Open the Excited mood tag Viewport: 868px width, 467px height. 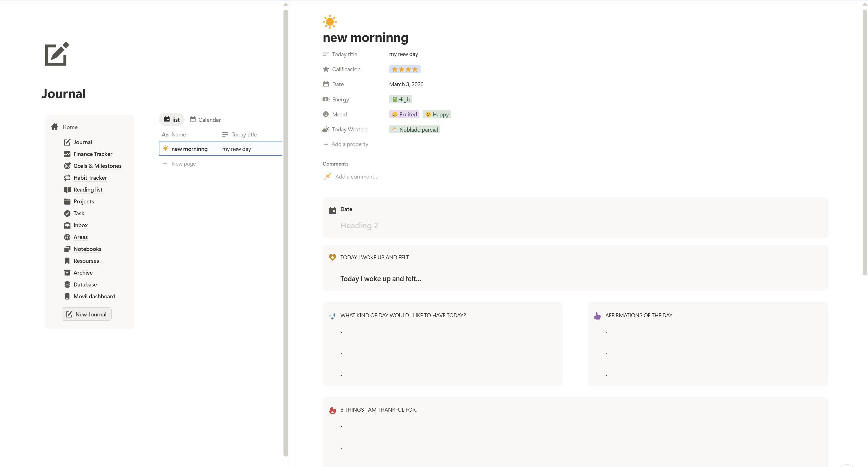(x=404, y=114)
